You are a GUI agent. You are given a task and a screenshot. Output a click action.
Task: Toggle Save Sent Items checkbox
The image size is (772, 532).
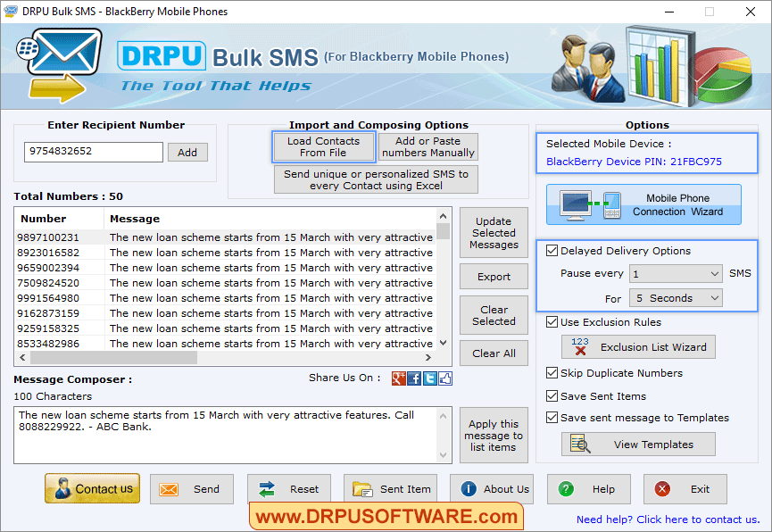552,395
